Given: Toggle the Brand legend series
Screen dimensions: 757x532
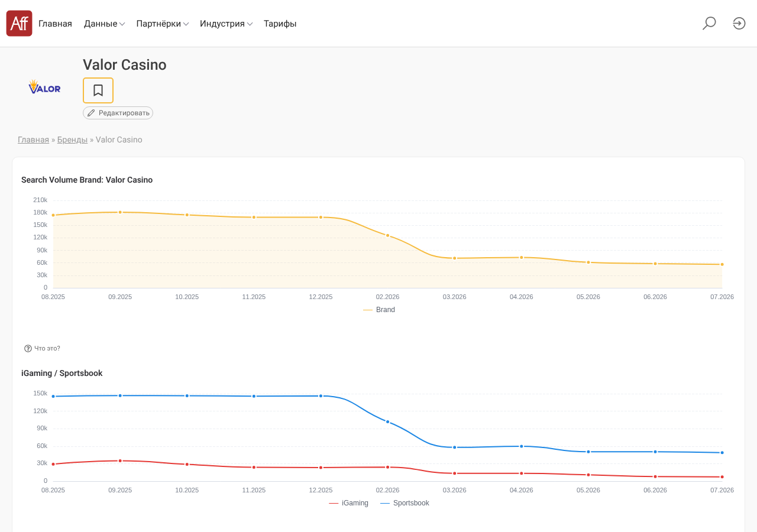Looking at the screenshot, I should [379, 310].
